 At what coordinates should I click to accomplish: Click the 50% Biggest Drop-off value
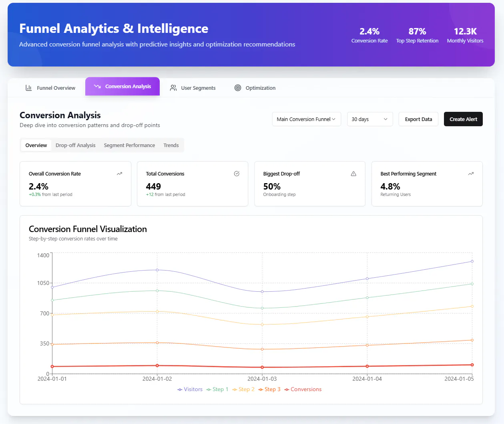pyautogui.click(x=272, y=186)
